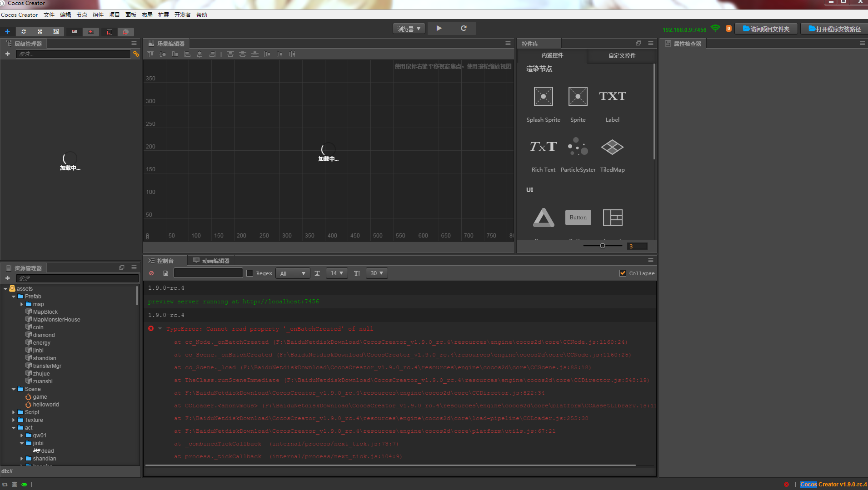The image size is (868, 490).
Task: Open the 浏览器 preview platform dropdown
Action: (409, 29)
